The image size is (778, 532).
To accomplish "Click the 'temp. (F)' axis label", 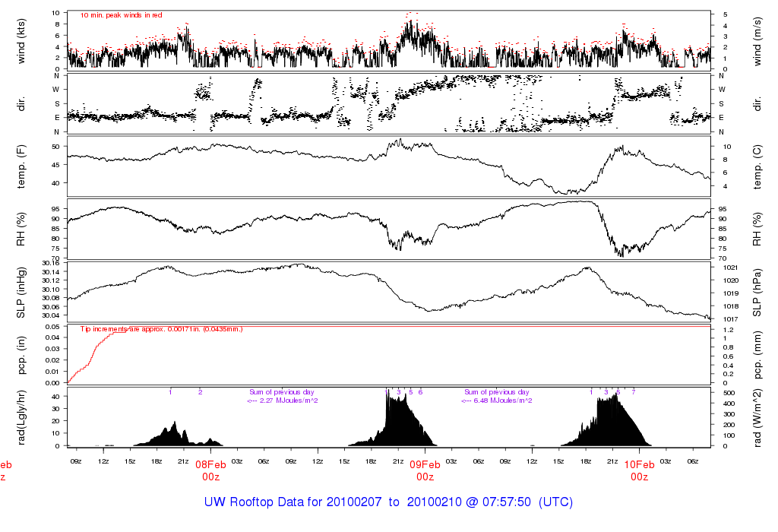I will tap(21, 166).
